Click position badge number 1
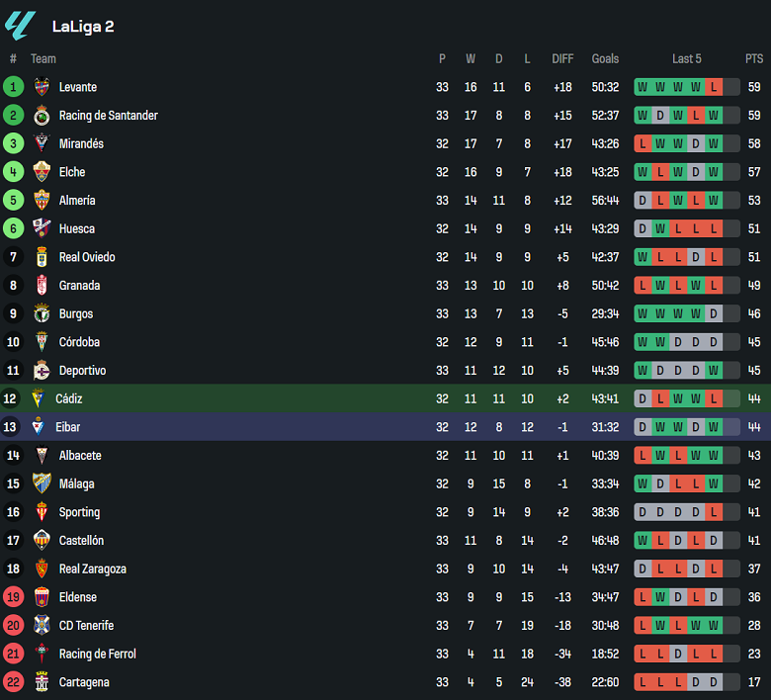Image resolution: width=771 pixels, height=700 pixels. pos(13,87)
